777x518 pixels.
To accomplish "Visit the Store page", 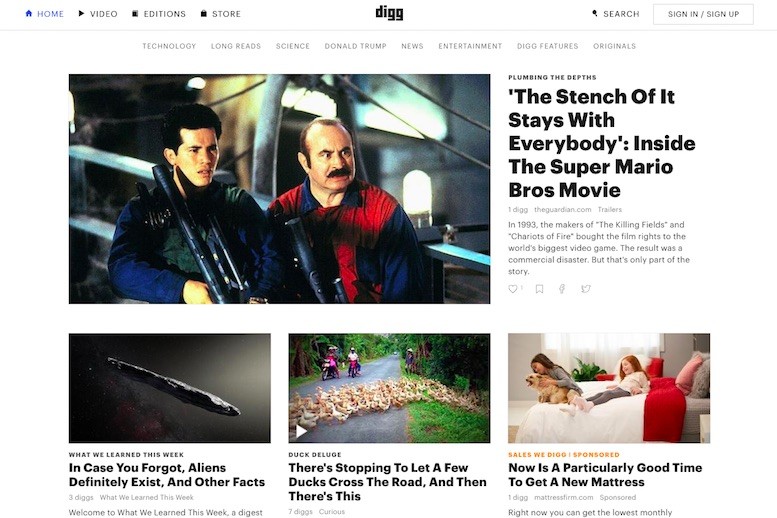I will (221, 14).
